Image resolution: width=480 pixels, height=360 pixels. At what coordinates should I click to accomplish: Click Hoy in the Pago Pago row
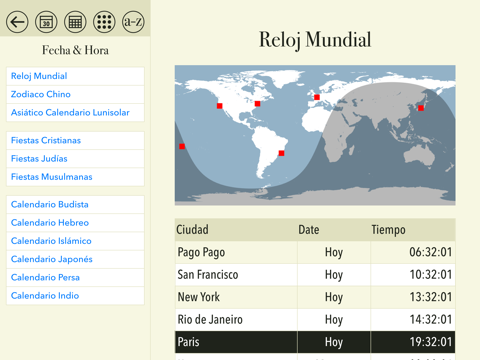[x=334, y=253]
